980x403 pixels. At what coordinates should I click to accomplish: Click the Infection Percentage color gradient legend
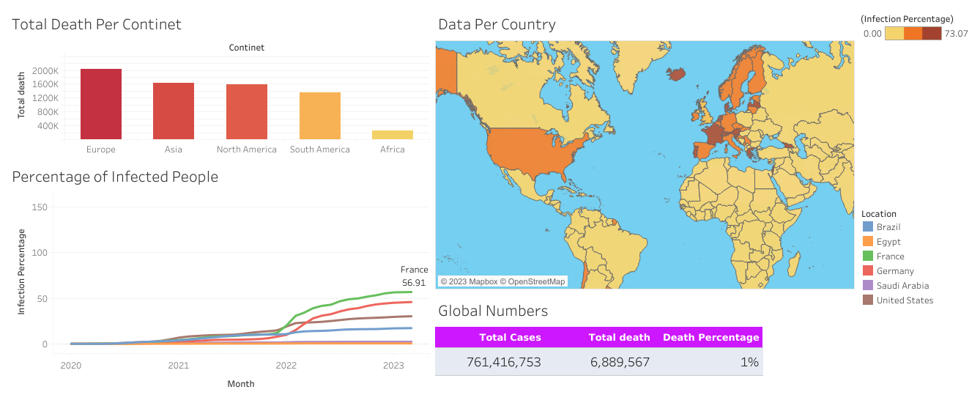pos(913,33)
